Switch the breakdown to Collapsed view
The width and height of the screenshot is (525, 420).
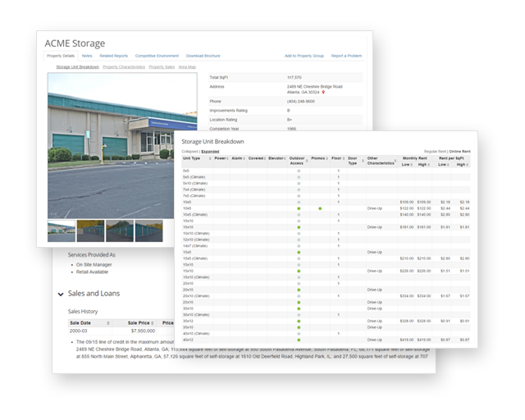pos(189,151)
